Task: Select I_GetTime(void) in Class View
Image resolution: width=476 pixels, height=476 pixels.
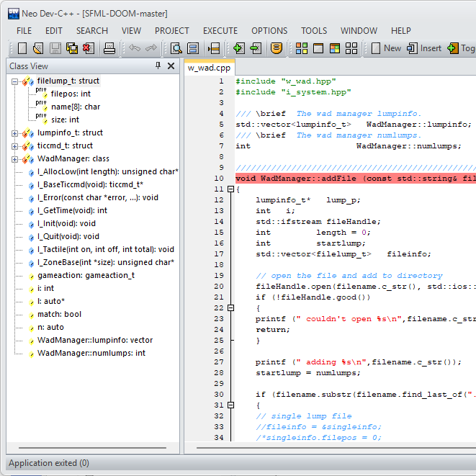Action: (x=72, y=210)
